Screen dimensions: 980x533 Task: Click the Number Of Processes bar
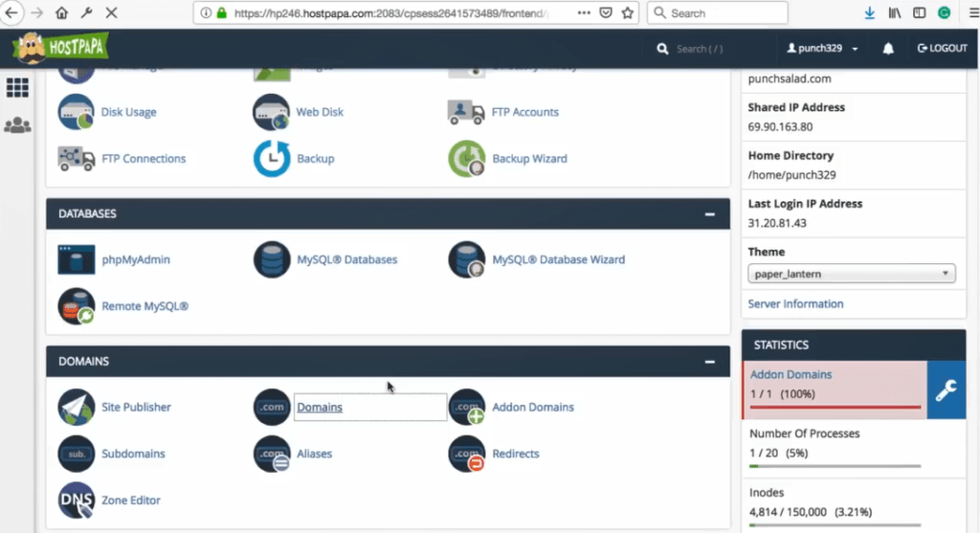click(x=835, y=466)
